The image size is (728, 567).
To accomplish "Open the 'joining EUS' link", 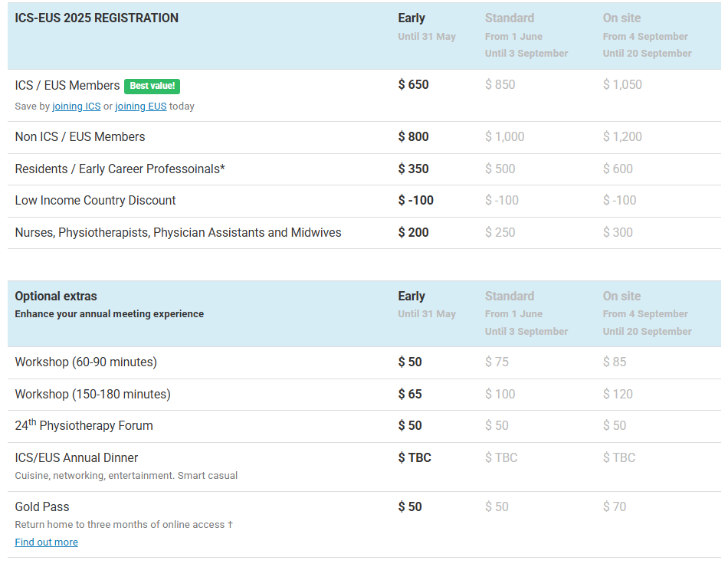I will point(140,107).
